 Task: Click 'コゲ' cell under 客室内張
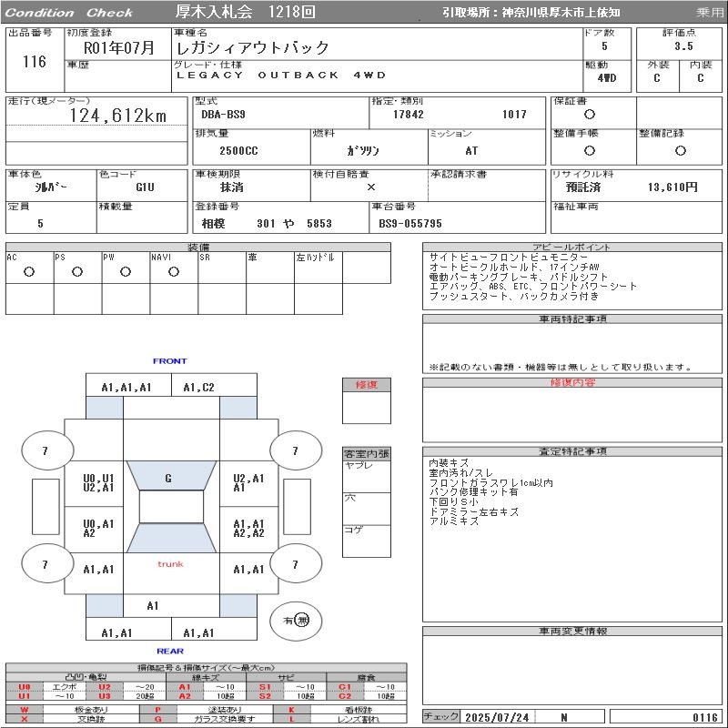click(367, 541)
